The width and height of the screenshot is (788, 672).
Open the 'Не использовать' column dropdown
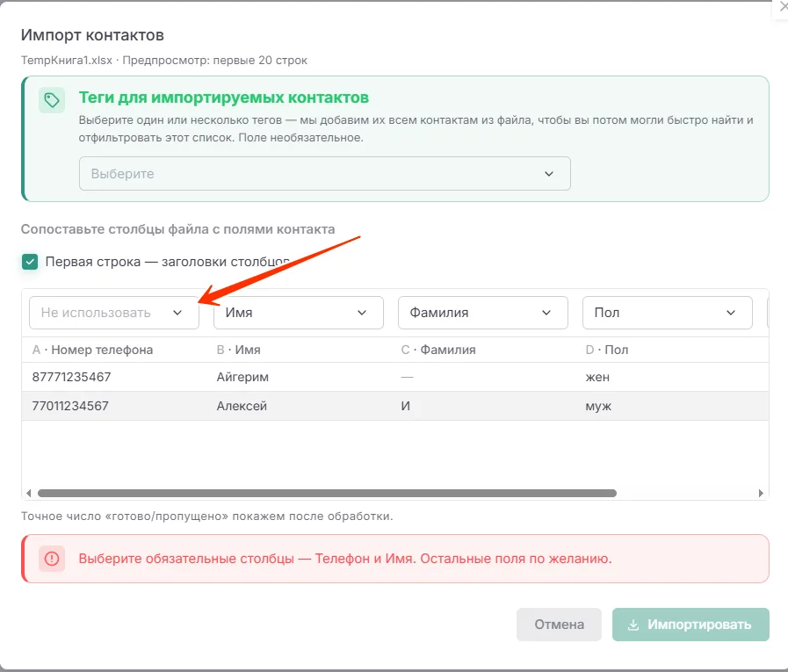tap(114, 313)
